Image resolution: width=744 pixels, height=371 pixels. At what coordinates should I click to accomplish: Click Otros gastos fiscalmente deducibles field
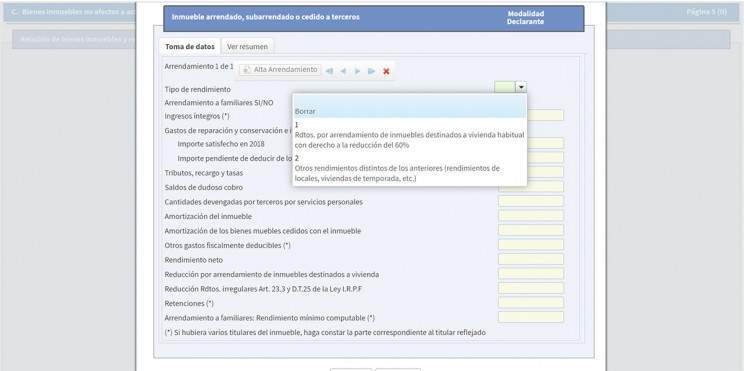531,245
